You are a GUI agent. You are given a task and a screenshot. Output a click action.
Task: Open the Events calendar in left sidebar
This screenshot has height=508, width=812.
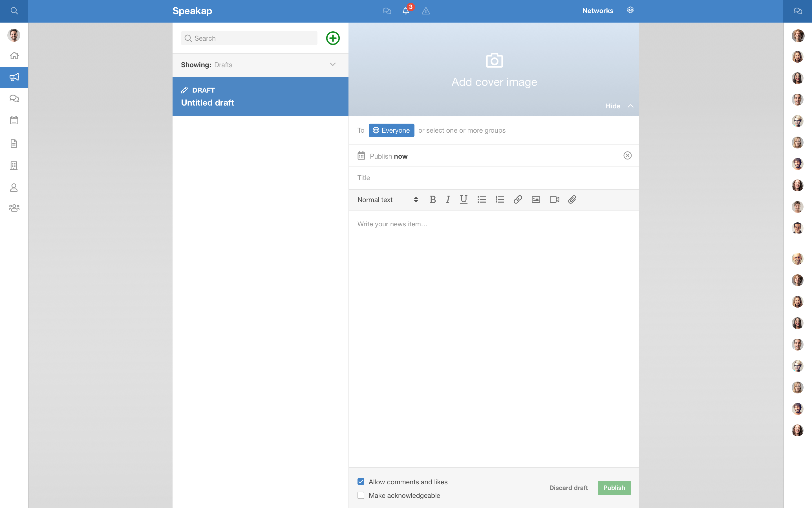tap(14, 120)
